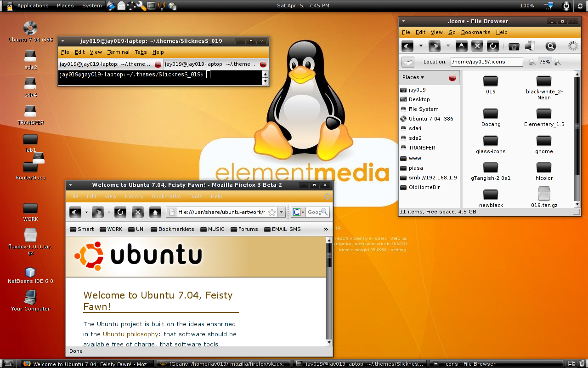The image size is (588, 368).
Task: Bookmark this page with star icon
Action: (272, 212)
